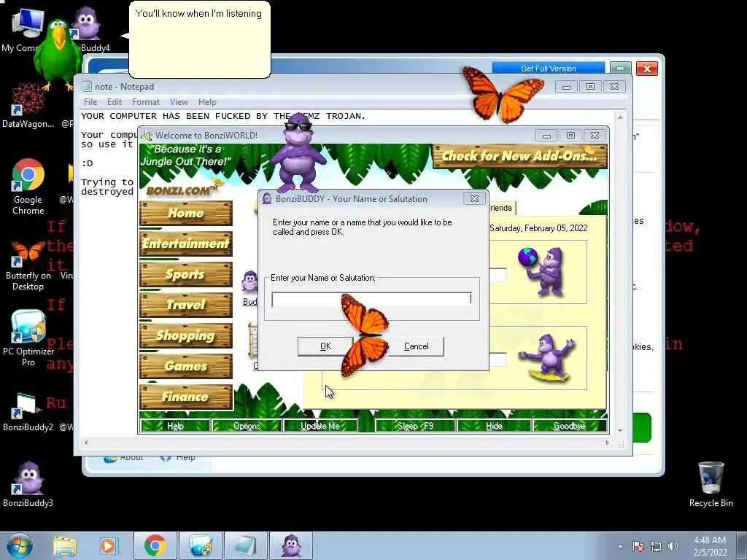The height and width of the screenshot is (560, 747).
Task: Open Windows Explorer from the taskbar
Action: tap(64, 546)
